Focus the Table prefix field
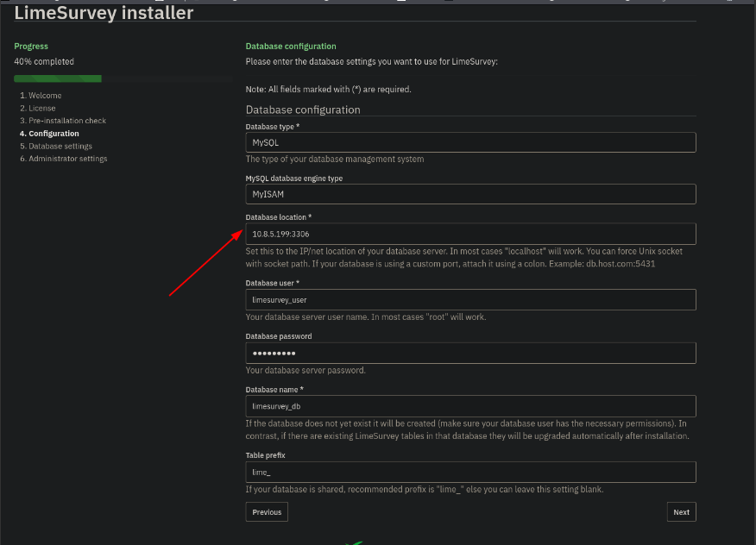Image resolution: width=756 pixels, height=545 pixels. (x=470, y=473)
